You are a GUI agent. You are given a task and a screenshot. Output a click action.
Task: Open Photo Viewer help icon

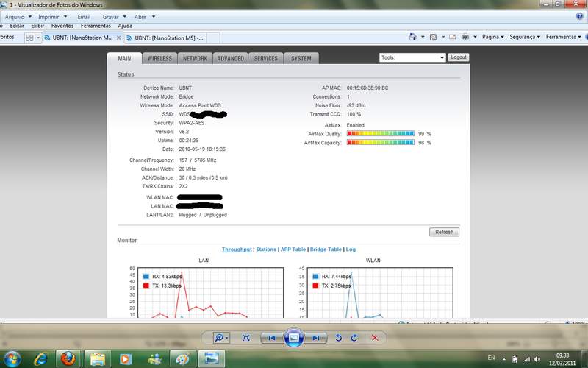coord(579,16)
